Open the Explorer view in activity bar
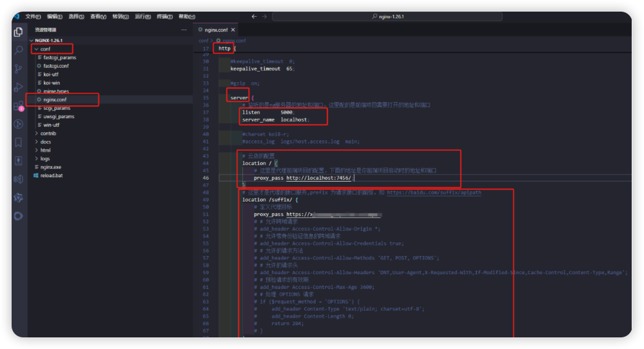Image resolution: width=644 pixels, height=349 pixels. pyautogui.click(x=18, y=32)
